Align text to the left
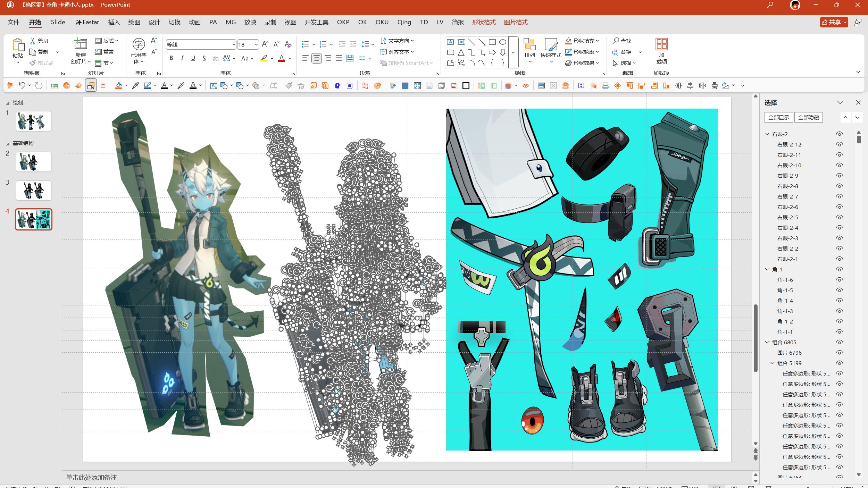The width and height of the screenshot is (868, 488). (305, 58)
